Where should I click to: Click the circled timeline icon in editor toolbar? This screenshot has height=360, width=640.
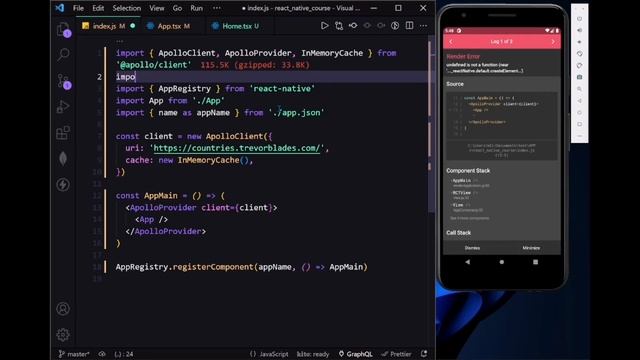[395, 26]
